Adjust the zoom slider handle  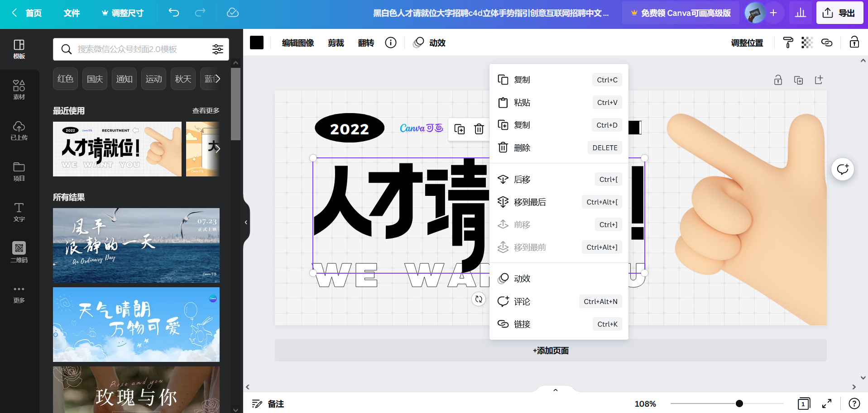coord(739,404)
